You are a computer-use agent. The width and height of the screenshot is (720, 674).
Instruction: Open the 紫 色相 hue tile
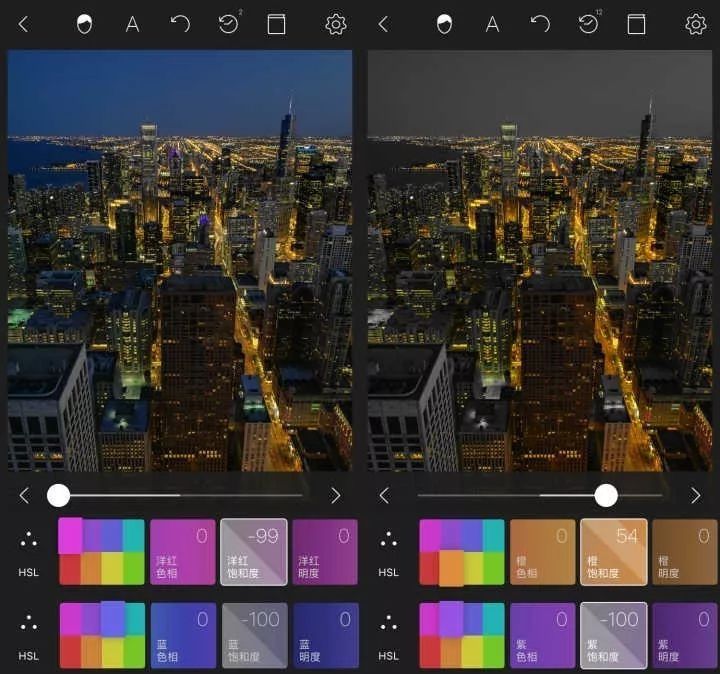[542, 634]
